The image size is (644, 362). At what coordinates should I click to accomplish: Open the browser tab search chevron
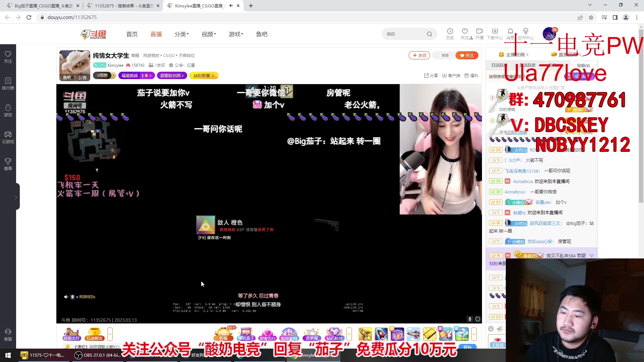coord(590,5)
